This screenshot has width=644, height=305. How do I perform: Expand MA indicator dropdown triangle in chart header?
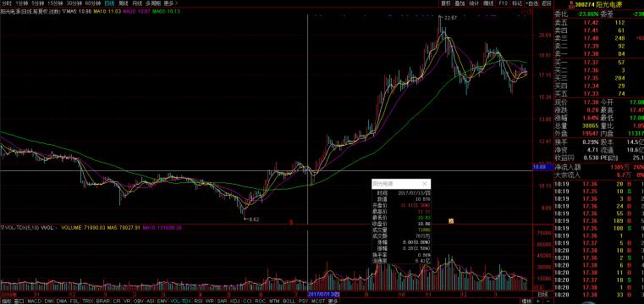(x=64, y=12)
